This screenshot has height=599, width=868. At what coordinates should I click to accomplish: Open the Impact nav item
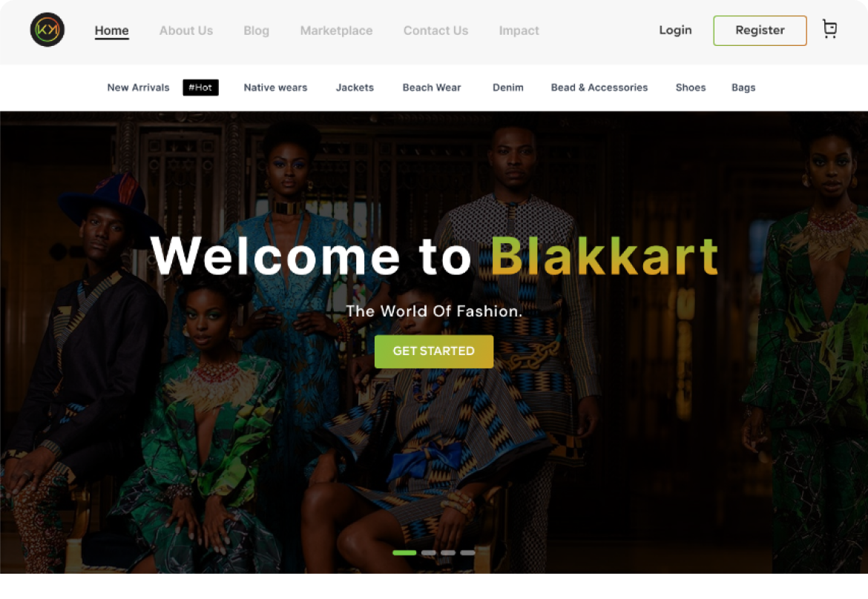[519, 30]
